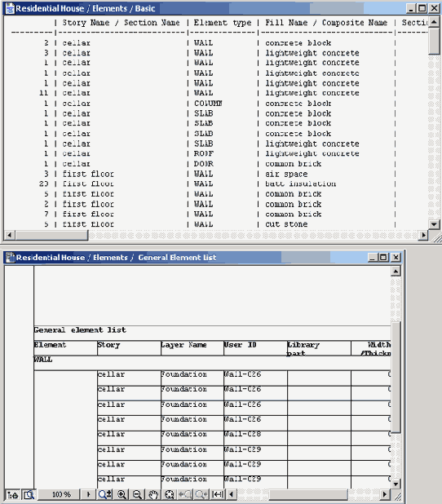The height and width of the screenshot is (504, 442).
Task: Select the magnifier plus/minus zoom tool
Action: point(105,494)
